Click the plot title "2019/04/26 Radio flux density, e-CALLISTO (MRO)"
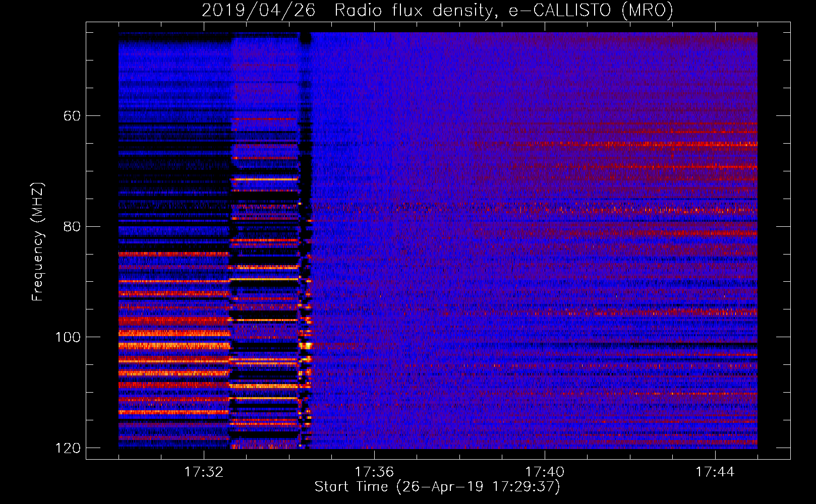This screenshot has width=816, height=504. [437, 11]
